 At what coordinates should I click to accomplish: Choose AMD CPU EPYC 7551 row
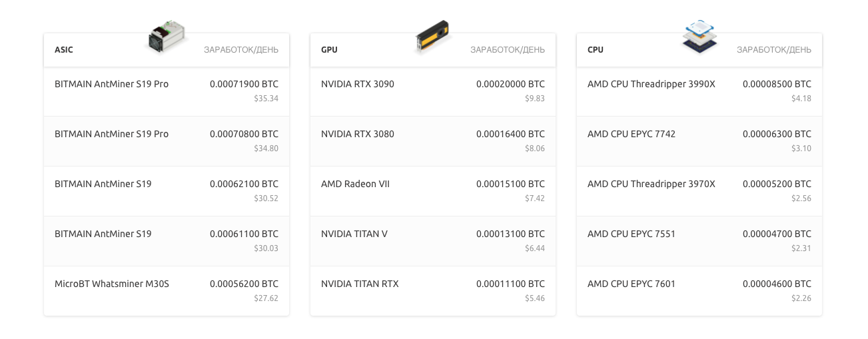(632, 234)
